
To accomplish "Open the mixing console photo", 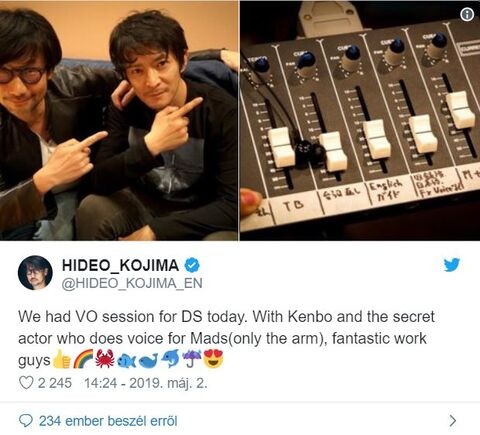I will [360, 120].
